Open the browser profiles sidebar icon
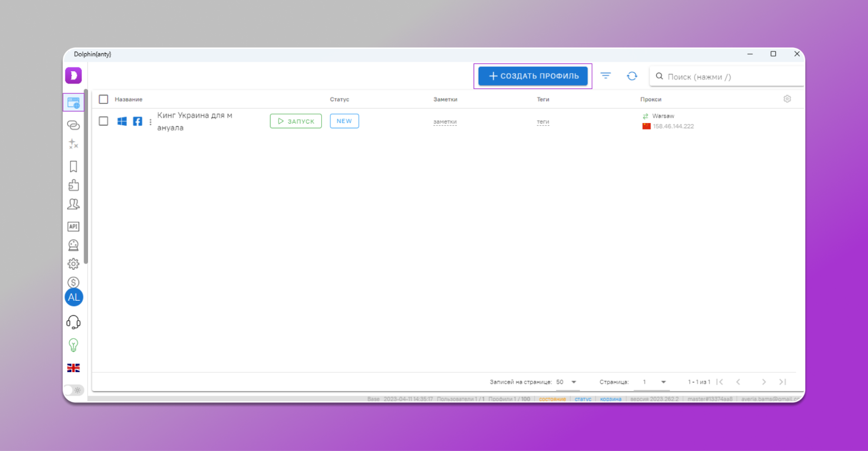The height and width of the screenshot is (451, 868). pos(73,103)
